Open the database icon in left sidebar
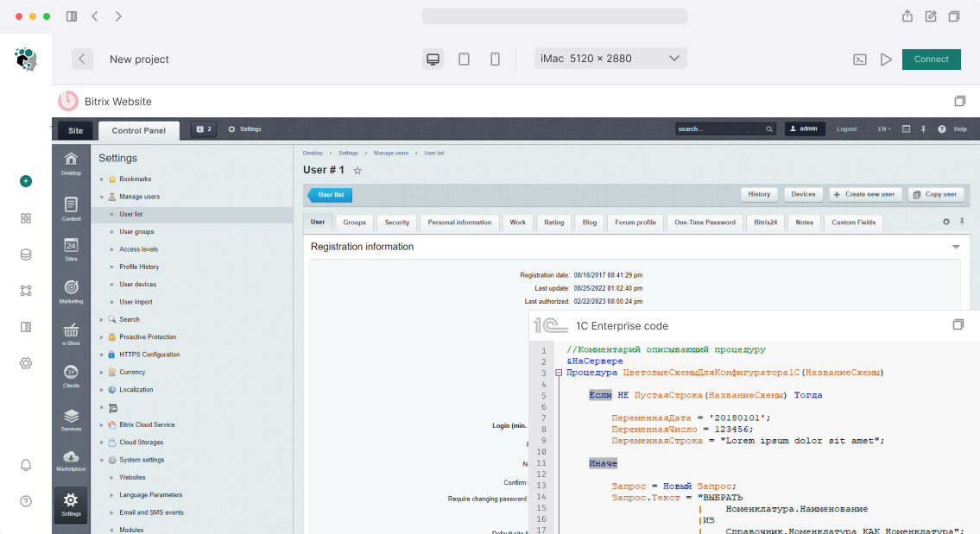 click(26, 254)
